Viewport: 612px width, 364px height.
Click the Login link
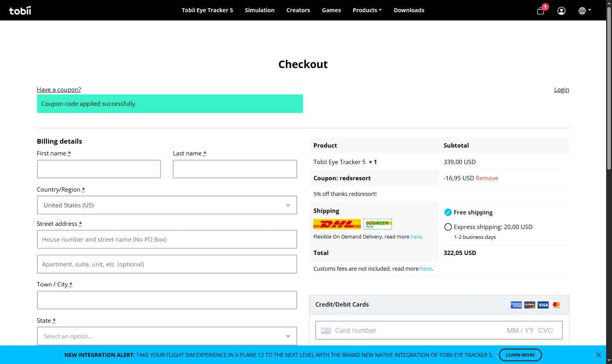(x=562, y=90)
